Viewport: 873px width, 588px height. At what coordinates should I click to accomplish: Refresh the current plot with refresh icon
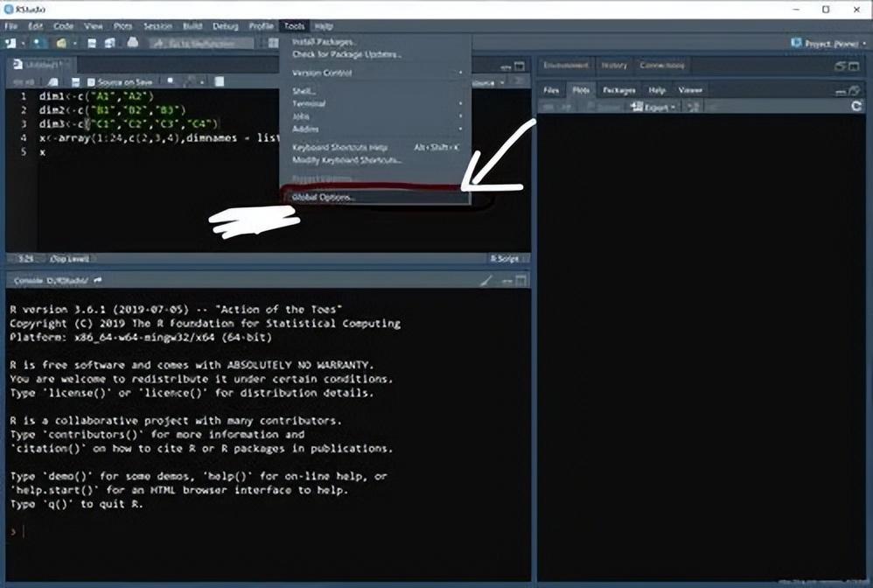[x=856, y=106]
